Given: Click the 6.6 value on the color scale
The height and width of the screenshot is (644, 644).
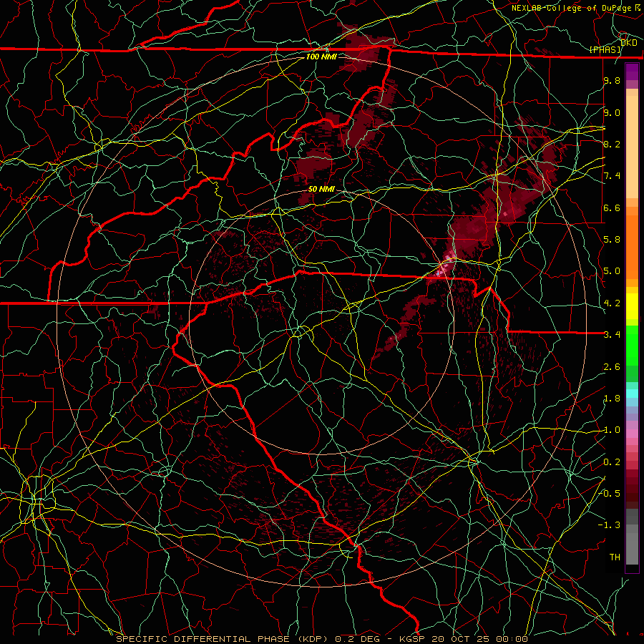Looking at the screenshot, I should tap(612, 208).
